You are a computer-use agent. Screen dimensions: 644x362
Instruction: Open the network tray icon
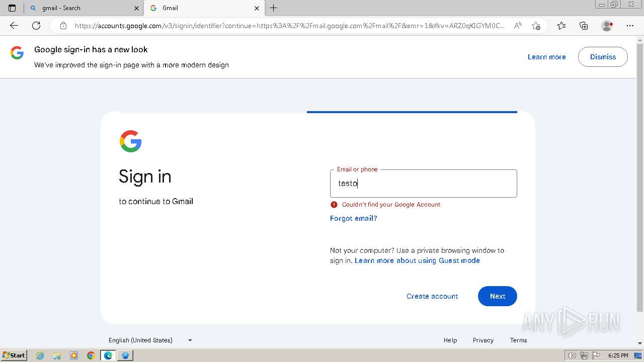pyautogui.click(x=584, y=355)
